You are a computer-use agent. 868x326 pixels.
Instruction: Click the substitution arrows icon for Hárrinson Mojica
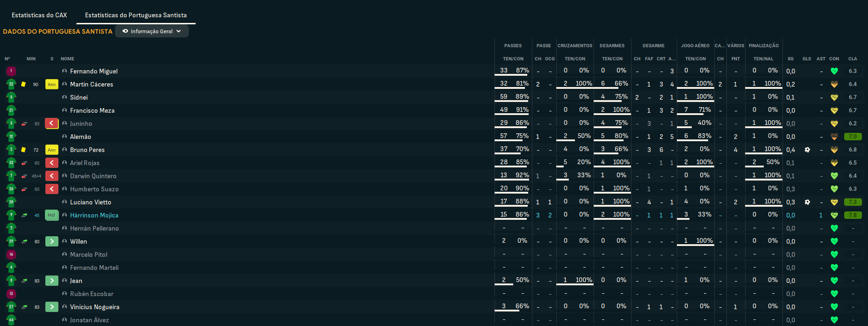[24, 215]
